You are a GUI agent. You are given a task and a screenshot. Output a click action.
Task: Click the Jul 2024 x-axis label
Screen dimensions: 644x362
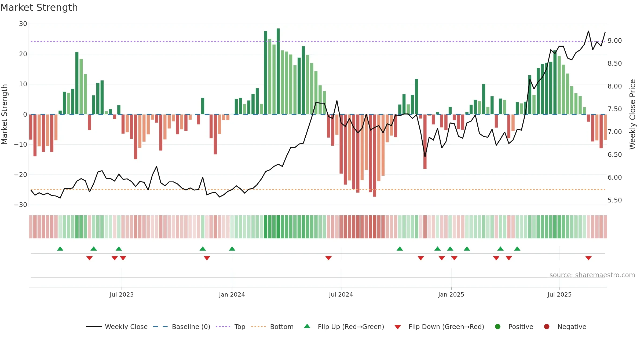[x=341, y=294]
